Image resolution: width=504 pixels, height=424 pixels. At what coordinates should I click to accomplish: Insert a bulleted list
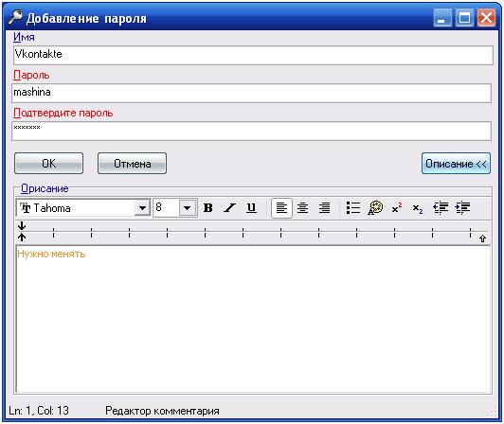[x=353, y=208]
